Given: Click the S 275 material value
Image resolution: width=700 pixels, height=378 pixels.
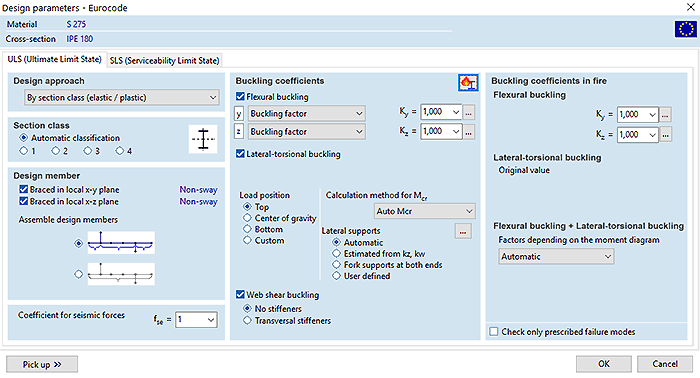Looking at the screenshot, I should click(x=76, y=24).
